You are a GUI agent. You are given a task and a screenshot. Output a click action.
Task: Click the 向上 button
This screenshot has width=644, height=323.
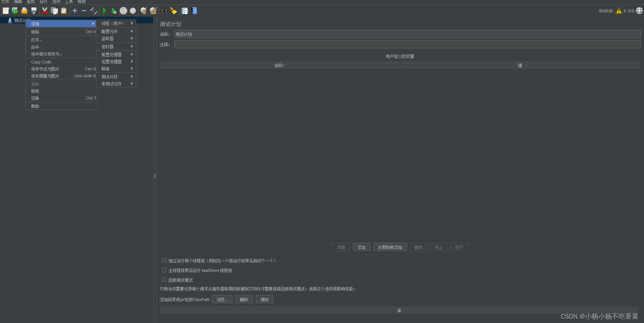(439, 247)
